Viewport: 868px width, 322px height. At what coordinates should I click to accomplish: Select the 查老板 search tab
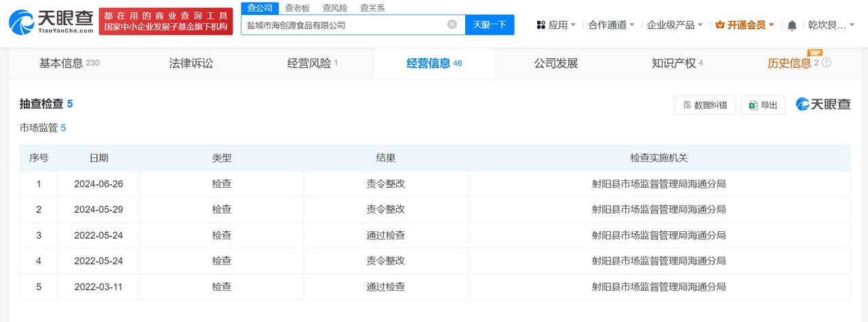[297, 8]
